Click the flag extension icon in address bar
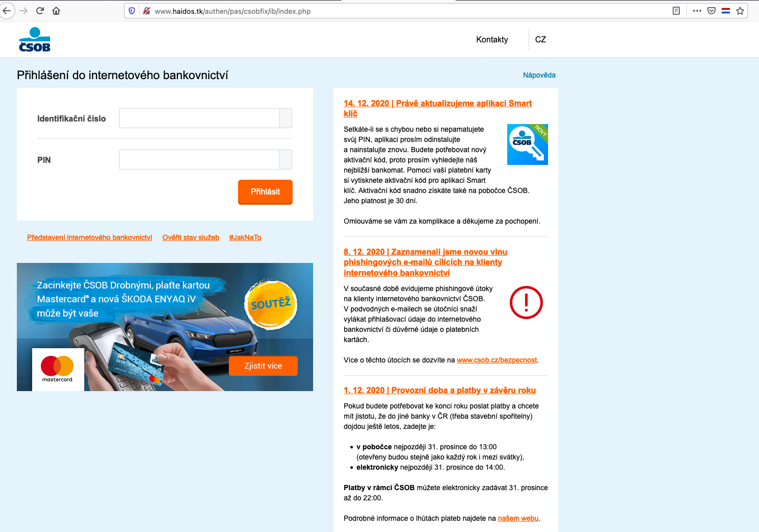 pos(726,11)
